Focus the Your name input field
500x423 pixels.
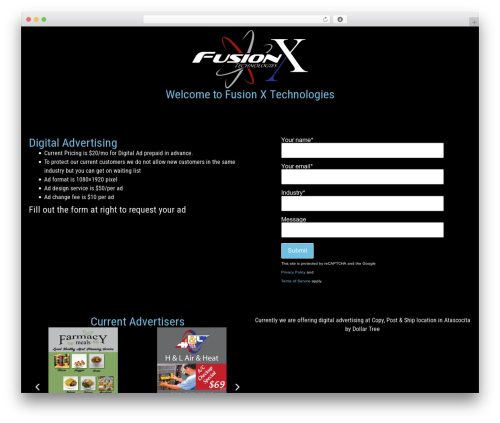tap(362, 150)
